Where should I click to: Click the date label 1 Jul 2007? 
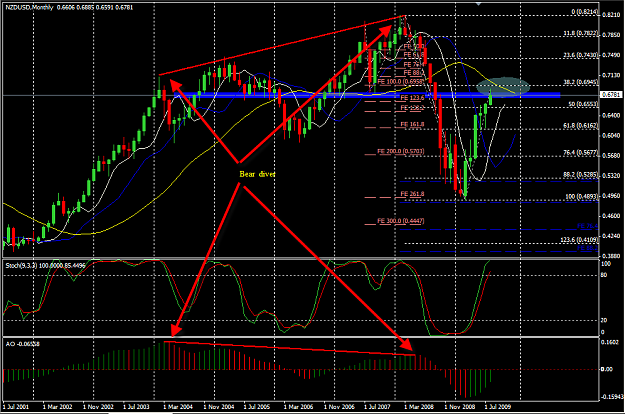[377, 407]
